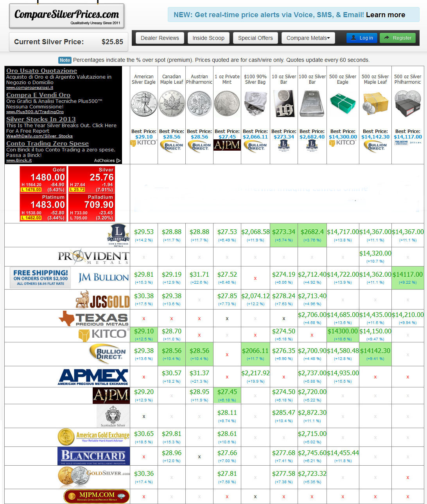Click the Palladium 709.90 price tile
Screen dimensions: 427x504
click(91, 207)
